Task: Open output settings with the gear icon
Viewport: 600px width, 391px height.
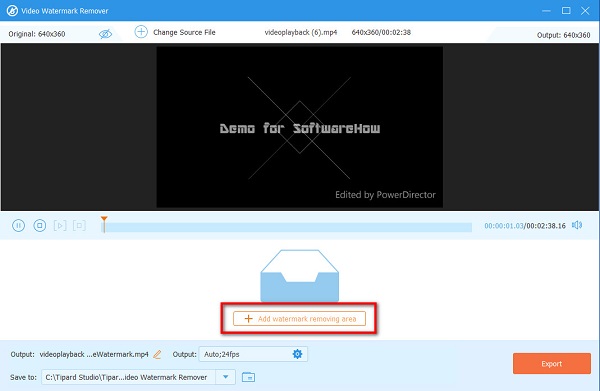Action: 297,354
